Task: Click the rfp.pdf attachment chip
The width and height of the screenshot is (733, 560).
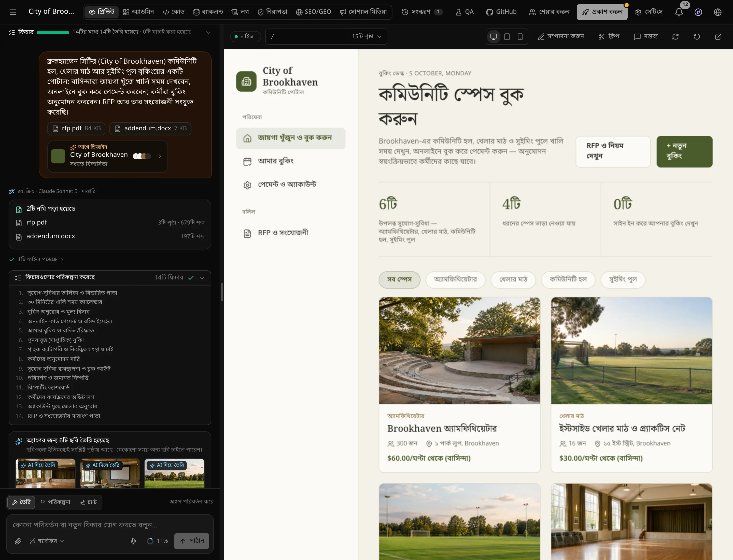Action: [x=76, y=128]
